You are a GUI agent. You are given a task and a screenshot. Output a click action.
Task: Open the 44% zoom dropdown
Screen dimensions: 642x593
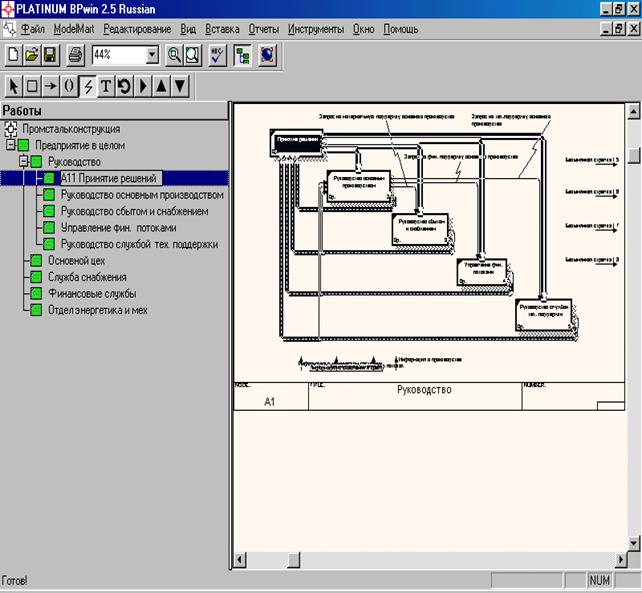[x=152, y=55]
